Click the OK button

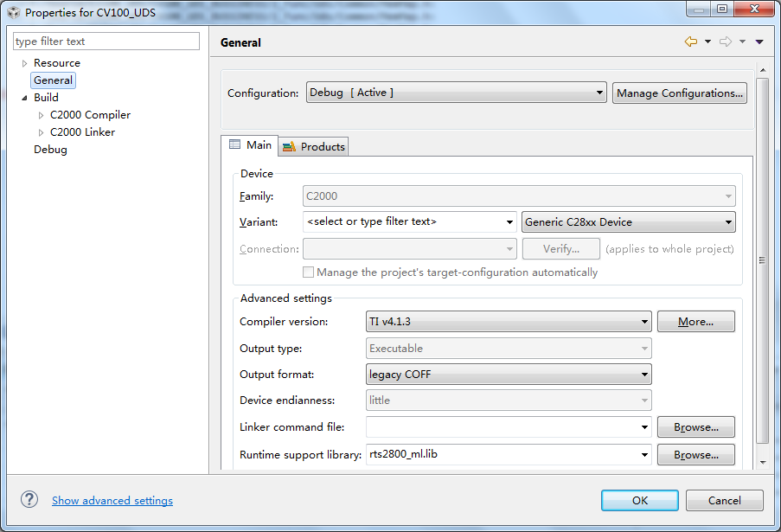[x=640, y=500]
